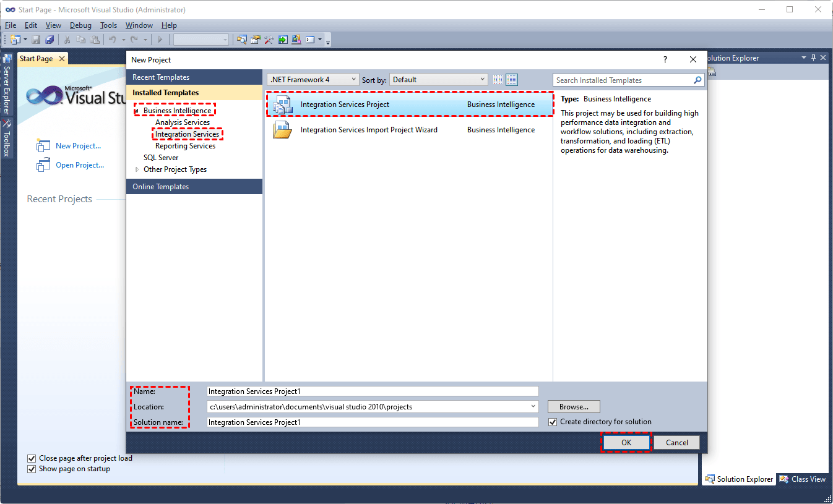
Task: Click the Undo arrow icon
Action: click(x=113, y=40)
